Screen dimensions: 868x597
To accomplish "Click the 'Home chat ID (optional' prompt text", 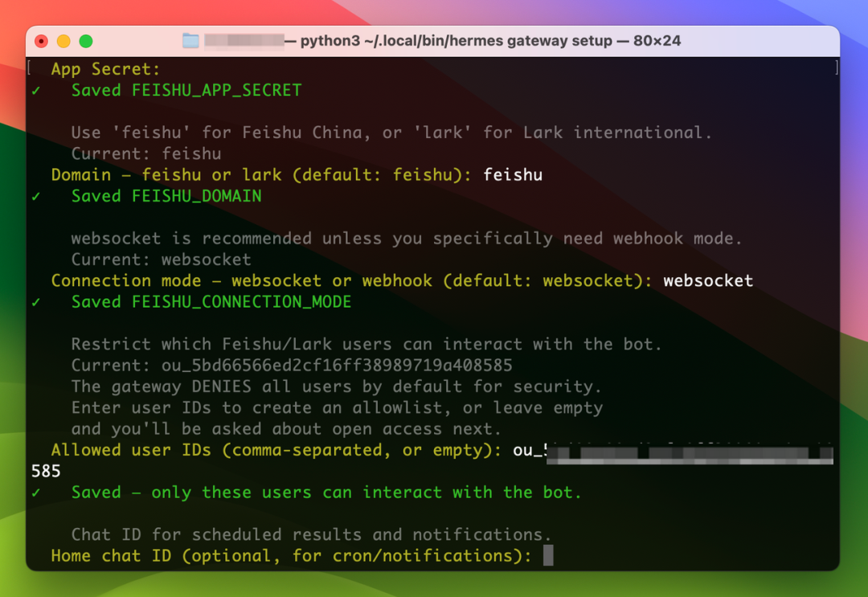I will 291,555.
